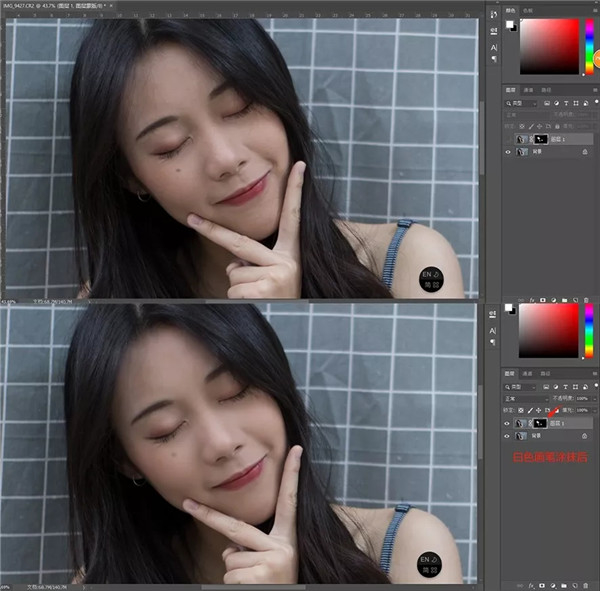Open Properties panel icon in upper screenshot
Screen dimensions: 600x591
(x=494, y=31)
